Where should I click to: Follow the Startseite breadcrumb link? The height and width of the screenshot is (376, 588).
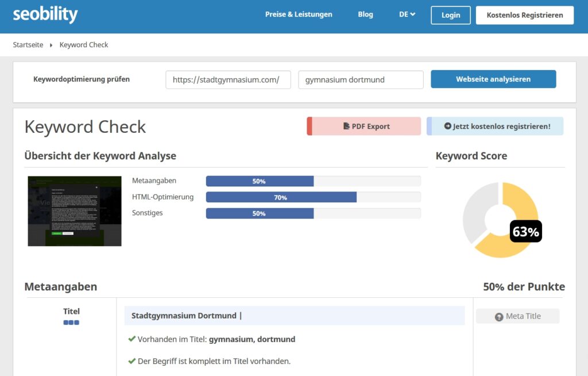[28, 45]
